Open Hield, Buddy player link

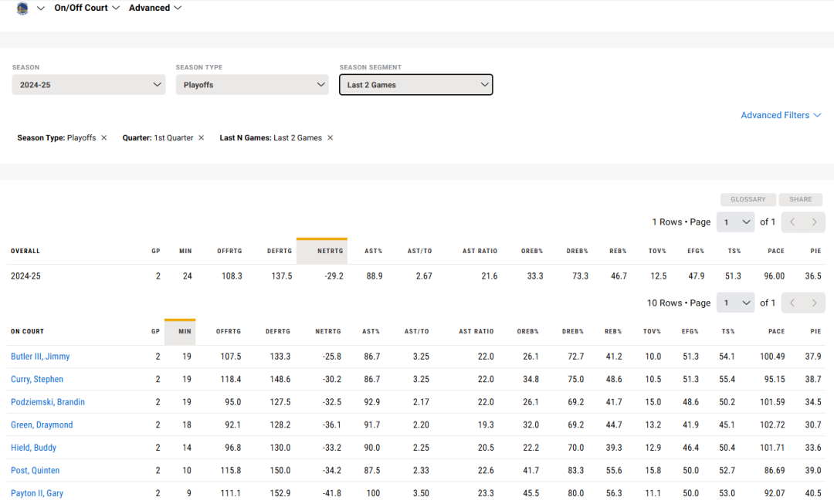(33, 448)
